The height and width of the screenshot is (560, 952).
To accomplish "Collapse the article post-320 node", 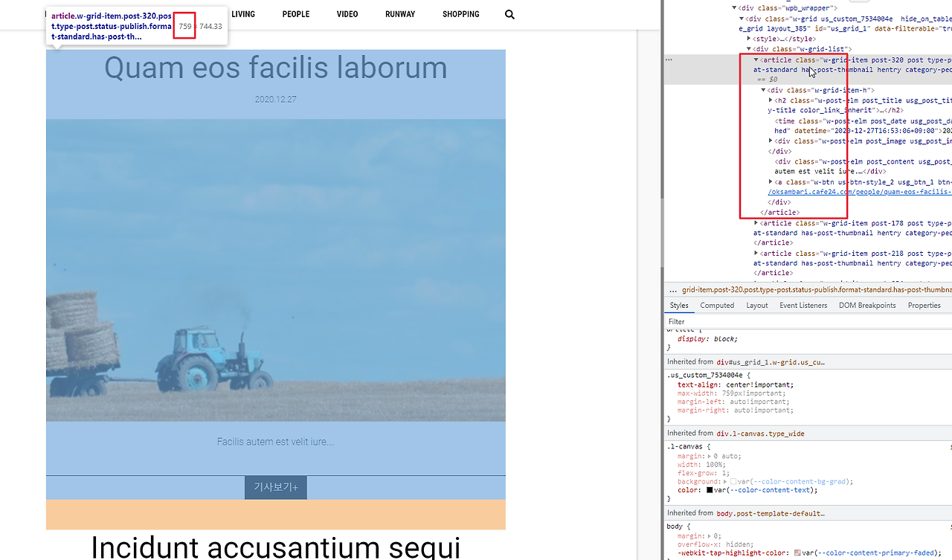I will 756,59.
